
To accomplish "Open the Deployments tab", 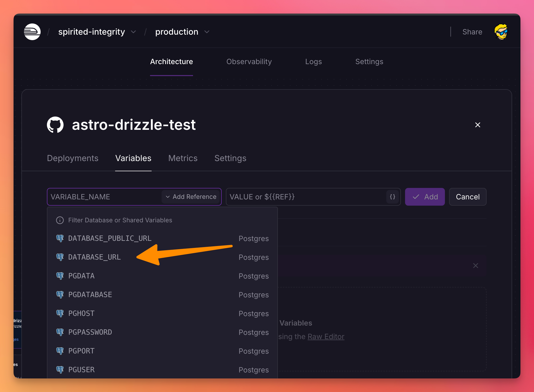I will point(73,158).
